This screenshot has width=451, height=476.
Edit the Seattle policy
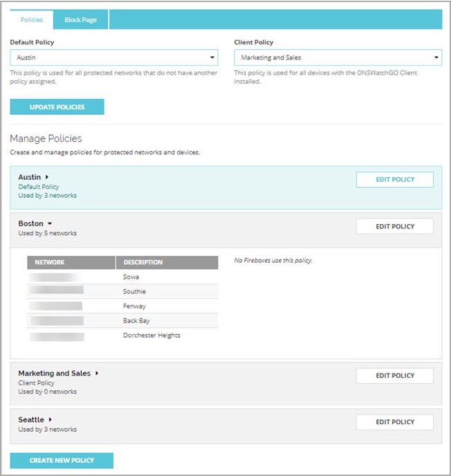point(394,422)
